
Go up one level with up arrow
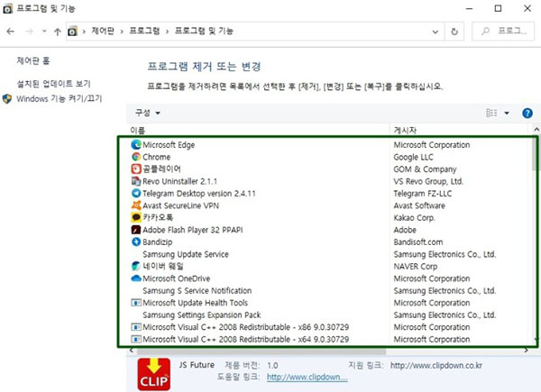click(x=58, y=32)
